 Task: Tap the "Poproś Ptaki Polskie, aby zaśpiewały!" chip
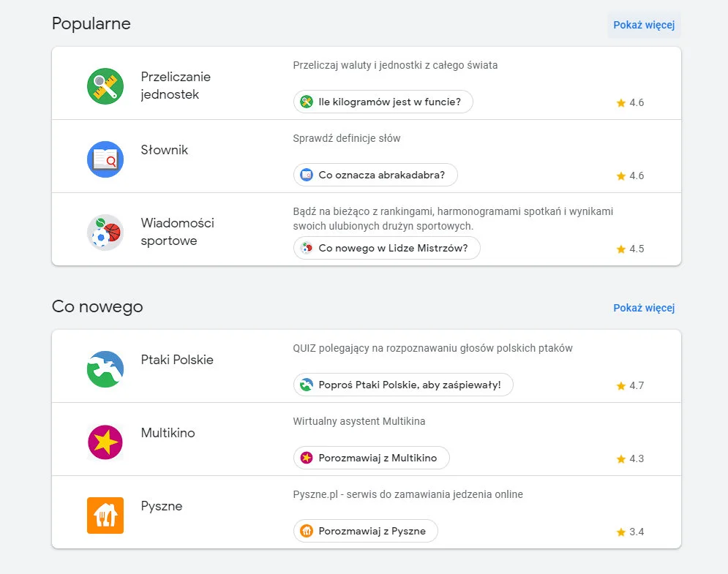click(403, 385)
